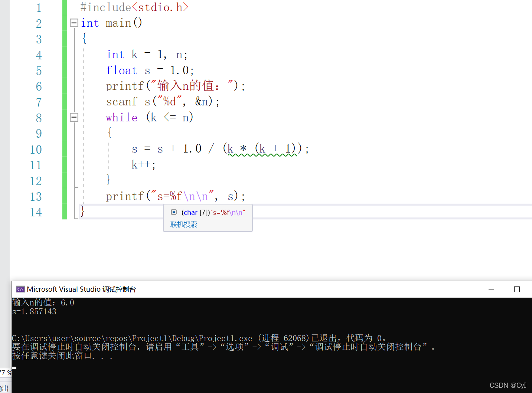
Task: Click line number 10 in the gutter
Action: click(36, 150)
